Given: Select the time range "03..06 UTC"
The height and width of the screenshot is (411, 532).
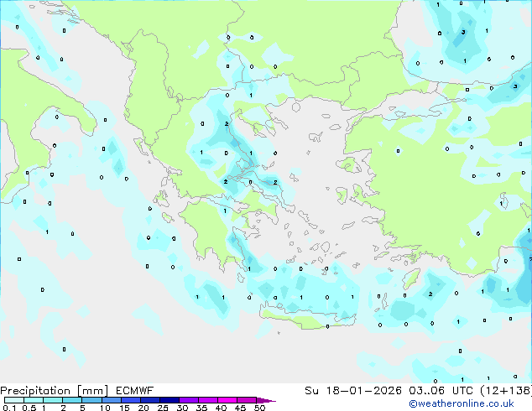Looking at the screenshot, I should point(441,391).
